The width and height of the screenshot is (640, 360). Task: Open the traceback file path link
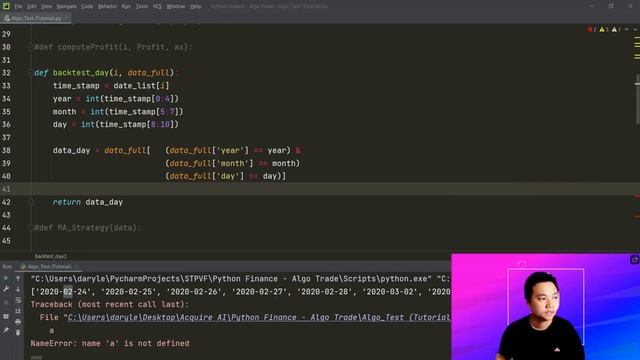259,318
